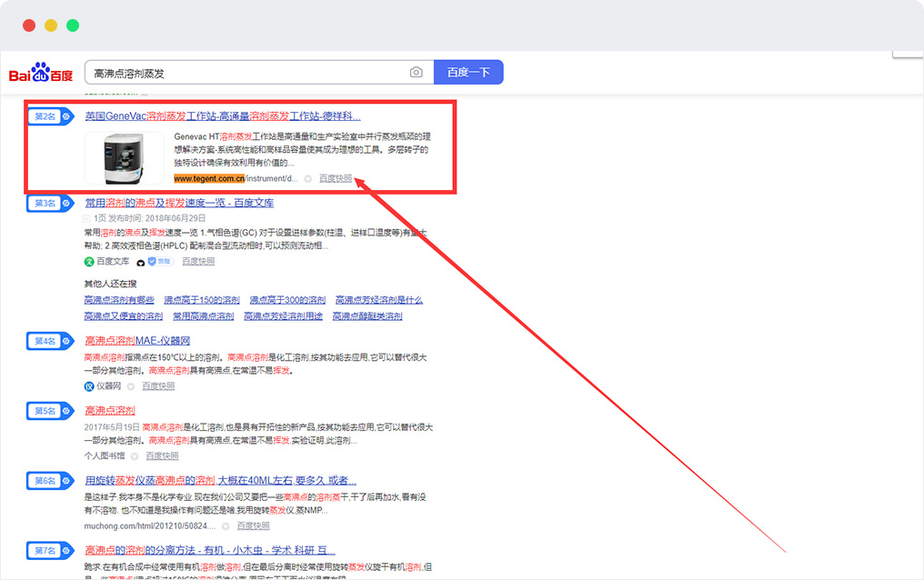Click the 百度文库 source icon
The image size is (924, 580).
click(89, 262)
